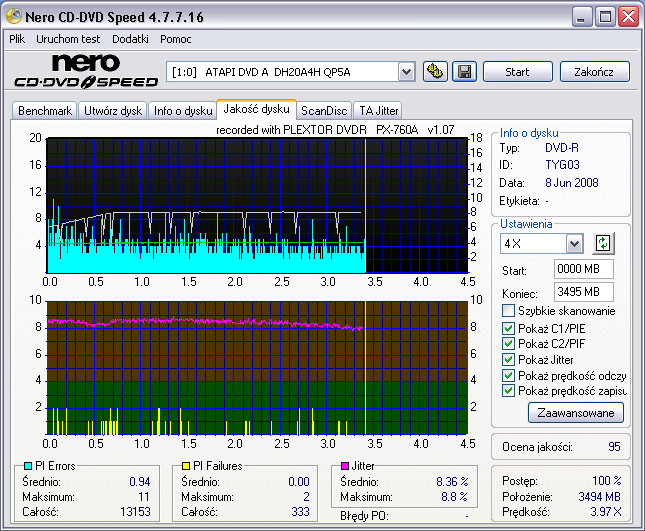Maximize the Nero window
Screen dimensions: 645x531
tap(605, 17)
